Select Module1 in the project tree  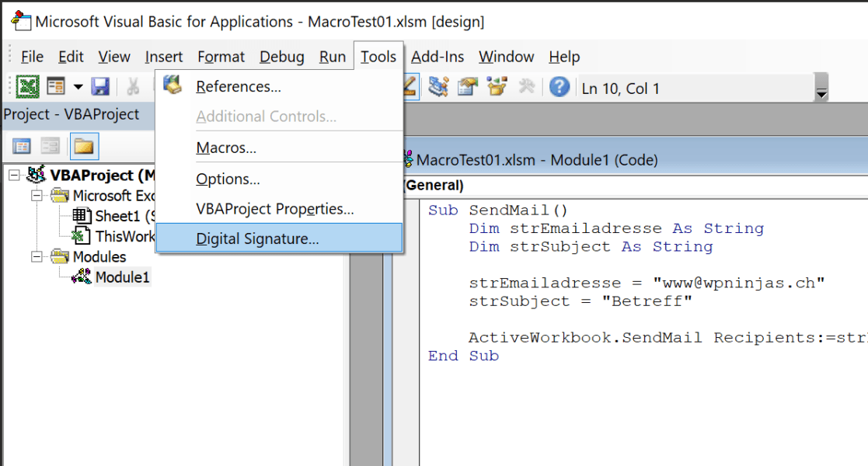tap(110, 276)
